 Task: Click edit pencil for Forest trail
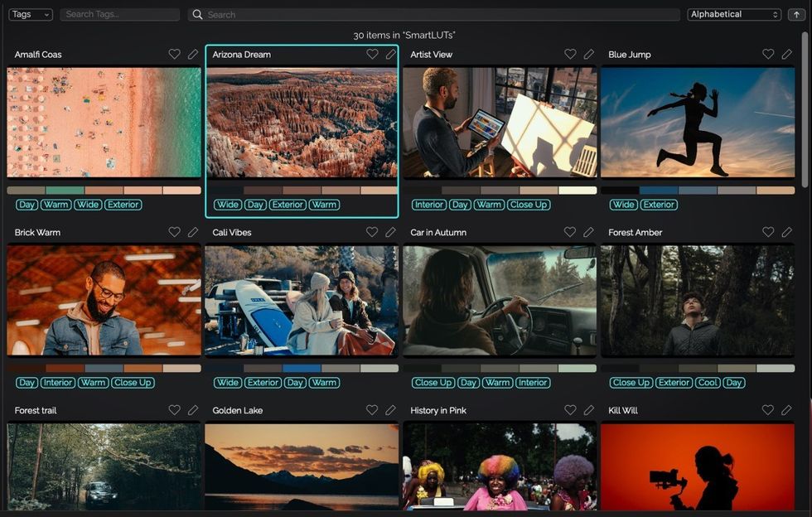192,410
